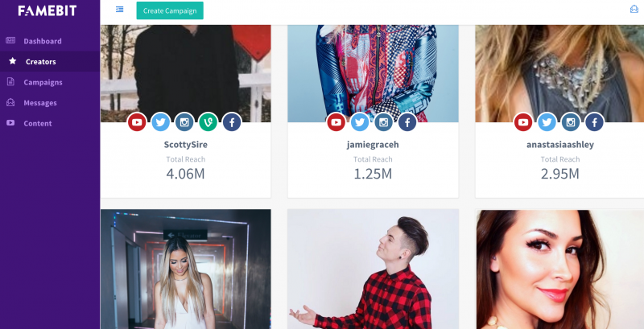Viewport: 644px width, 329px height.
Task: Open the photo of the man in plaid shirt
Action: (x=373, y=269)
